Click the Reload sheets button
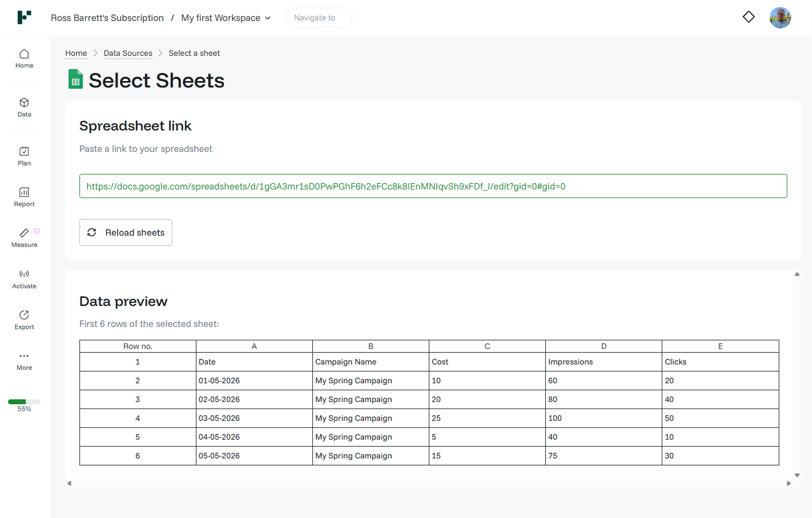The width and height of the screenshot is (812, 518). (126, 232)
